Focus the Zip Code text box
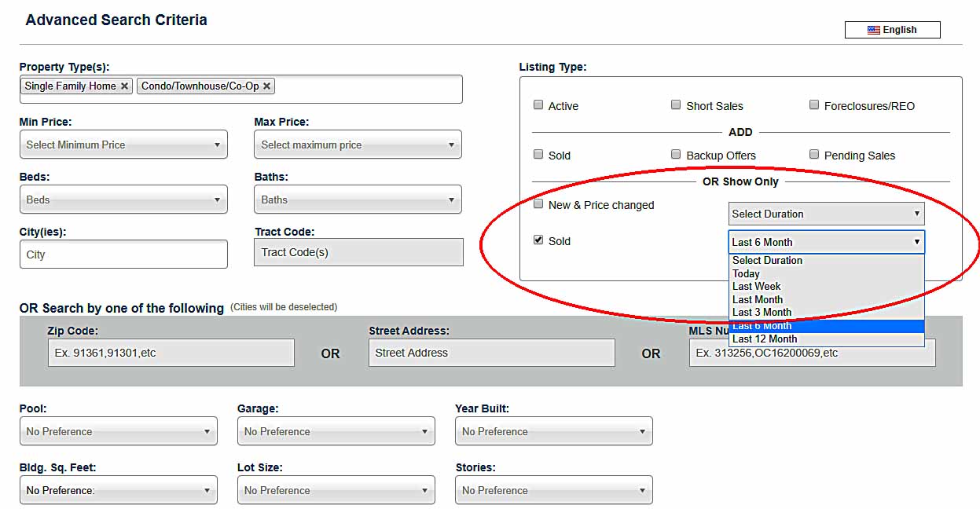The image size is (980, 509). pyautogui.click(x=171, y=353)
